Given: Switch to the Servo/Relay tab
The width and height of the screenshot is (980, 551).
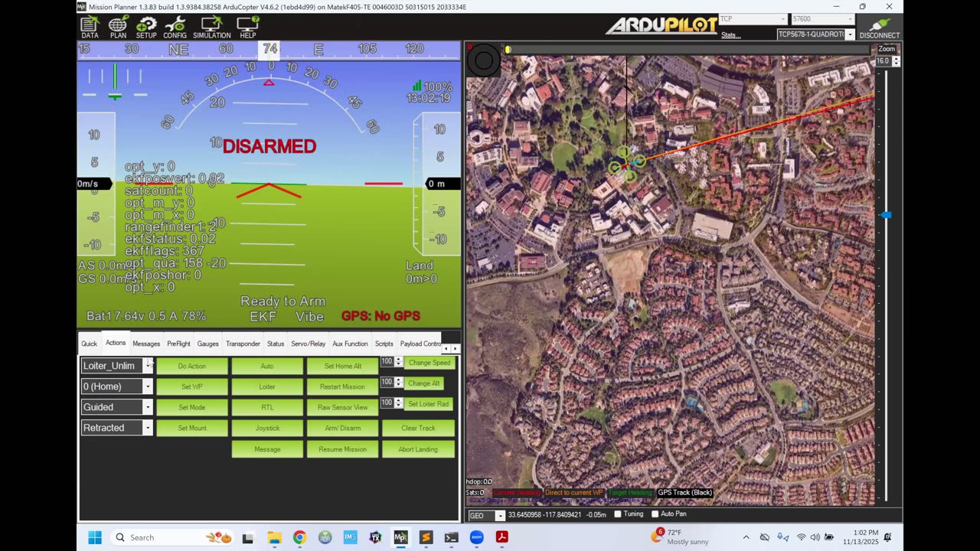Looking at the screenshot, I should 308,344.
